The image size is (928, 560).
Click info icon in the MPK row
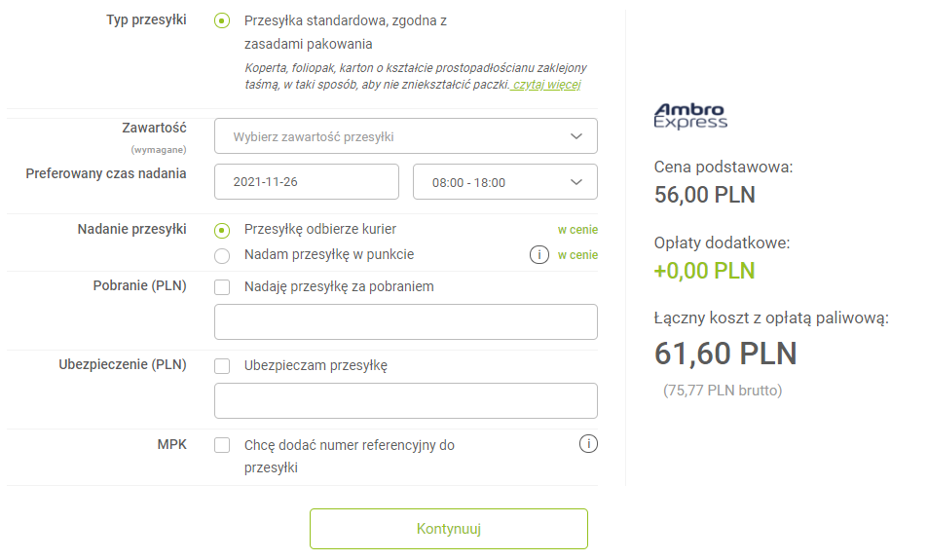coord(588,444)
